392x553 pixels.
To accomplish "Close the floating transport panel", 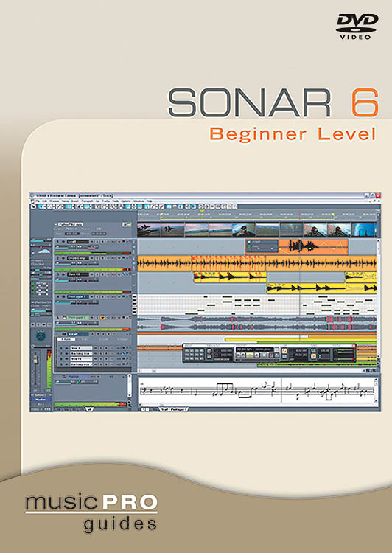I will point(354,346).
